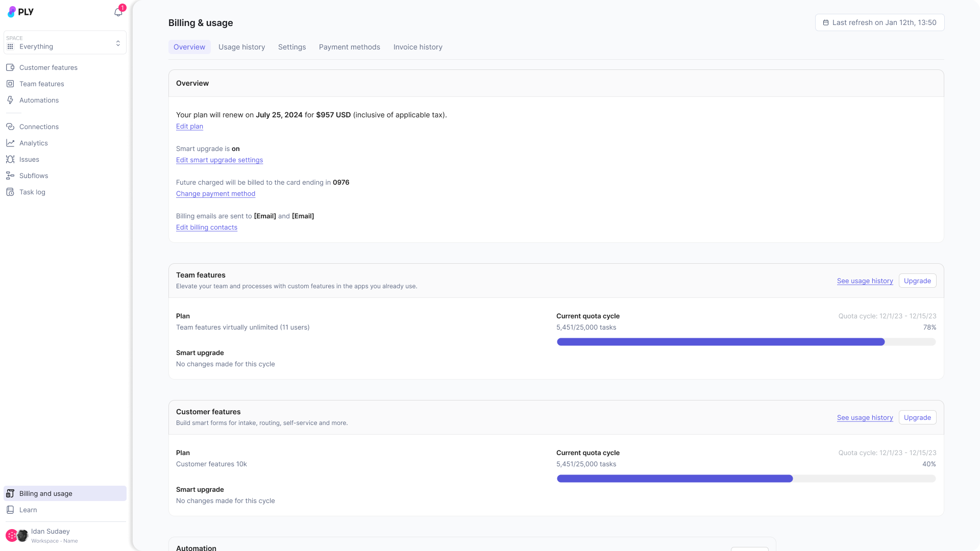Click the Connections link icon
Viewport: 980px width, 551px height.
coord(10,127)
